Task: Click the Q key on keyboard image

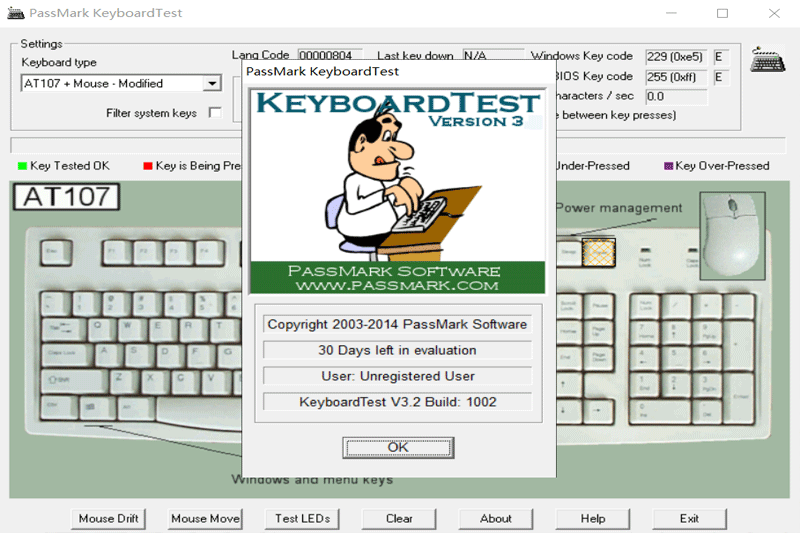Action: point(102,329)
